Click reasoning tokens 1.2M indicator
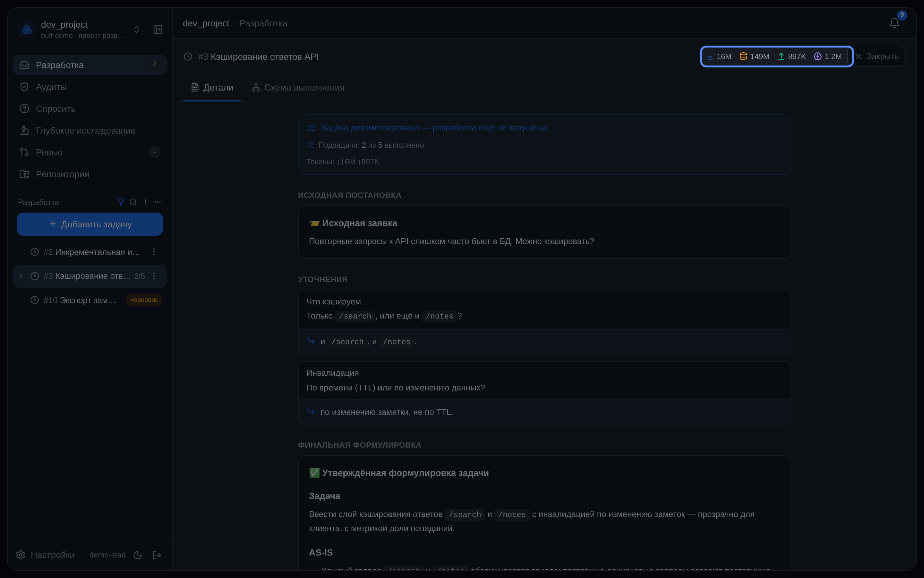The width and height of the screenshot is (924, 578). click(x=827, y=57)
